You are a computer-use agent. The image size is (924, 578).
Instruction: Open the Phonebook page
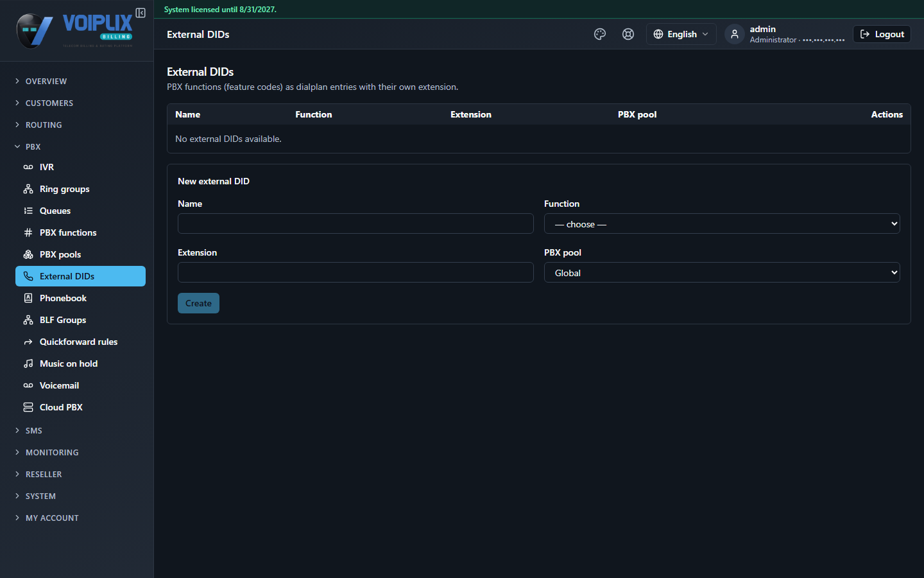[80, 298]
